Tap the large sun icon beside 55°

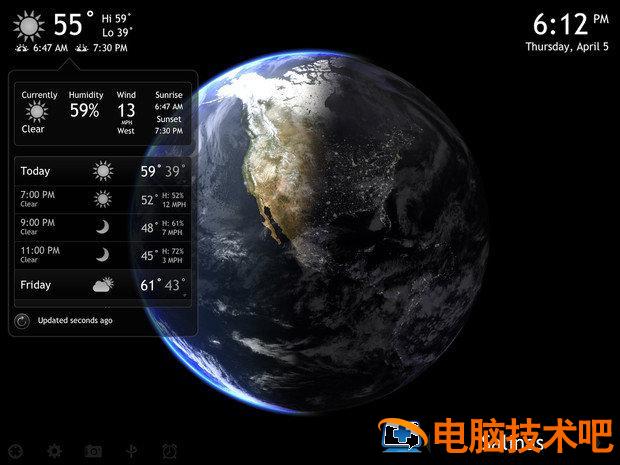[x=31, y=26]
